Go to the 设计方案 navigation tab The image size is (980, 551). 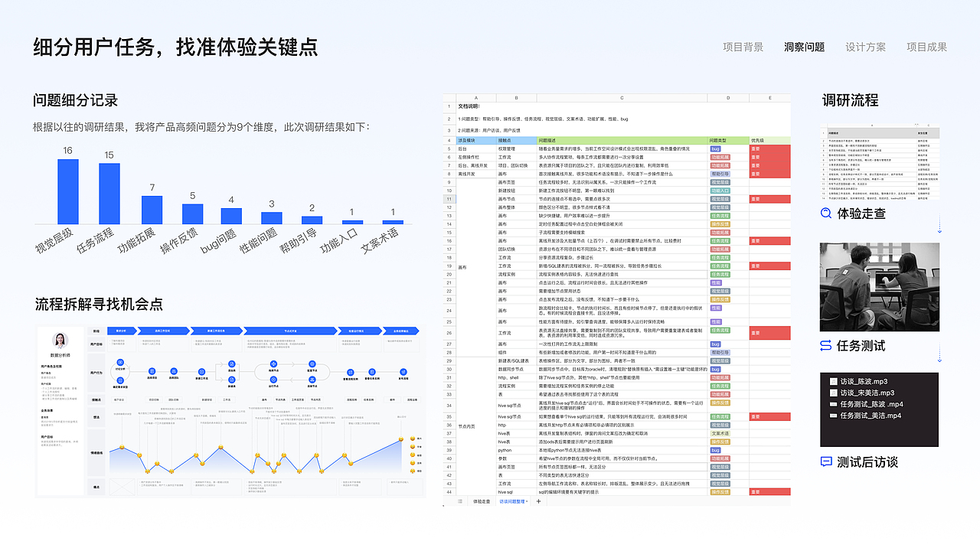(866, 47)
